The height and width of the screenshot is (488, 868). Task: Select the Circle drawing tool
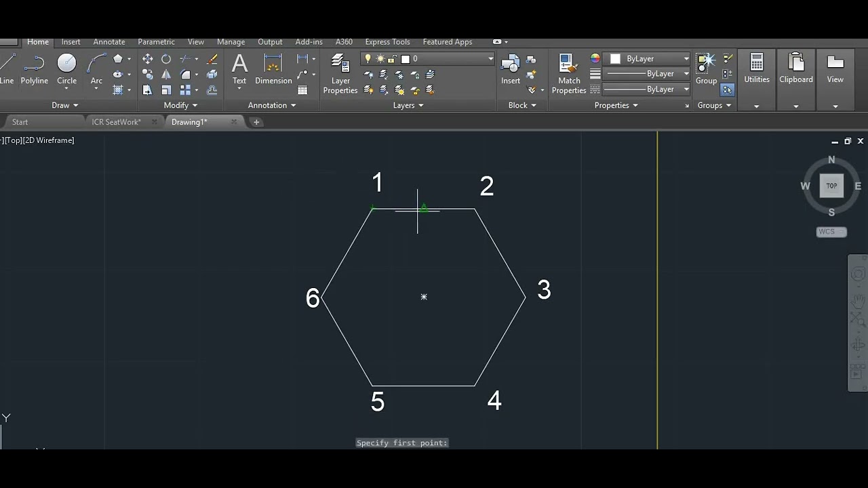pos(66,69)
